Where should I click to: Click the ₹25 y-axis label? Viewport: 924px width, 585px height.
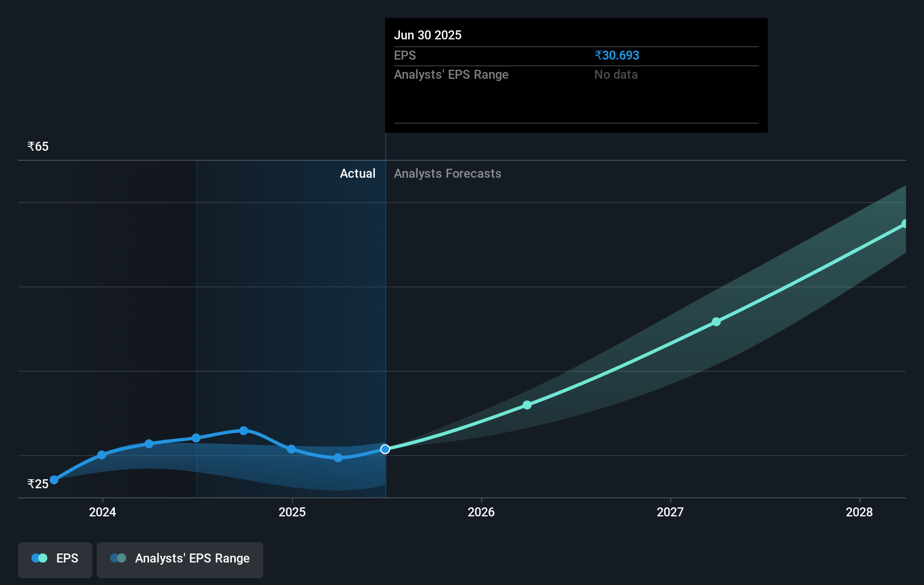[38, 484]
